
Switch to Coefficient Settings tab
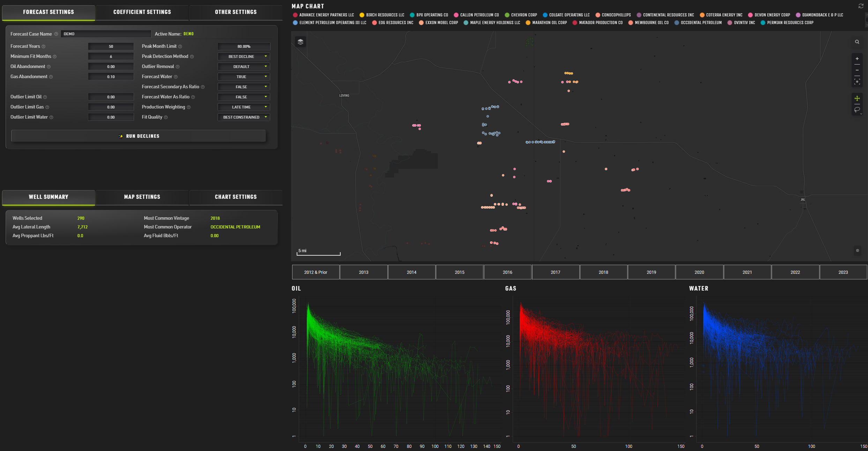(x=142, y=12)
